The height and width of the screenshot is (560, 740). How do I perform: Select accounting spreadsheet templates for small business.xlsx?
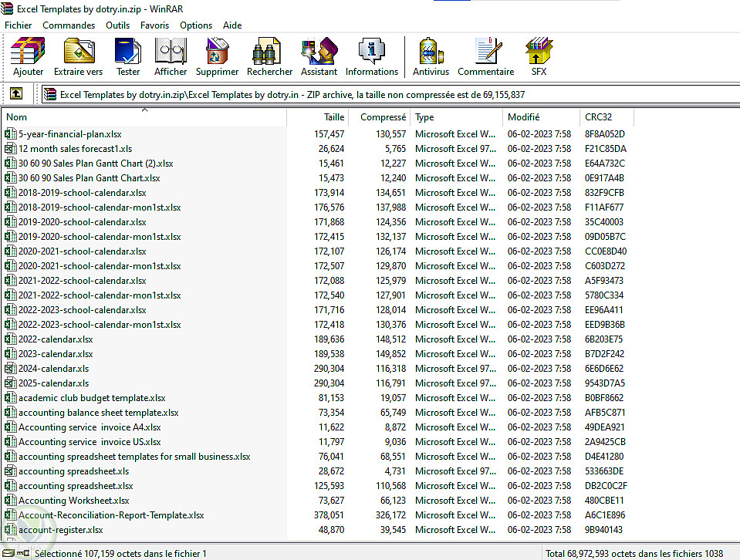click(134, 456)
